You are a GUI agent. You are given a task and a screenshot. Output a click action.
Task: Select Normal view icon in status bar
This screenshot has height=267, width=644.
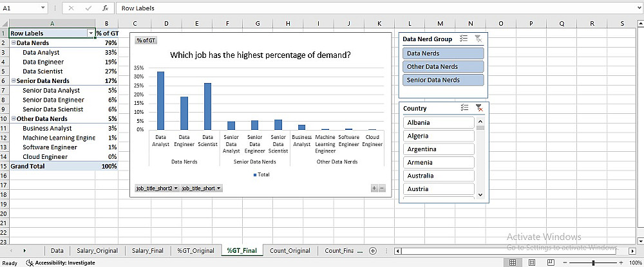[x=513, y=262]
